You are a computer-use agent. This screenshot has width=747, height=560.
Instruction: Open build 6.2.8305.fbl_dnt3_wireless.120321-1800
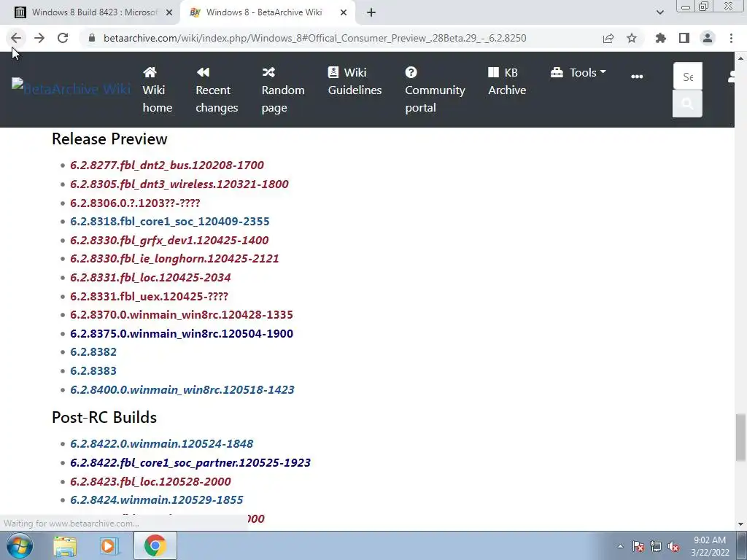[179, 184]
